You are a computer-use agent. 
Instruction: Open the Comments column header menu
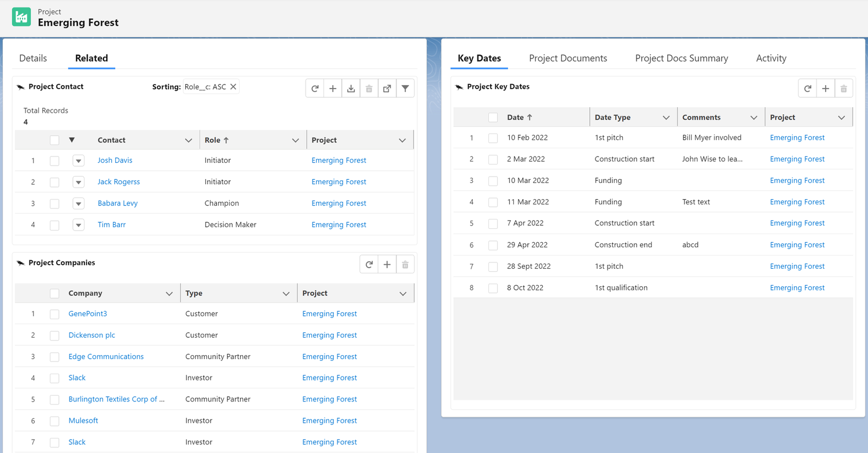754,118
